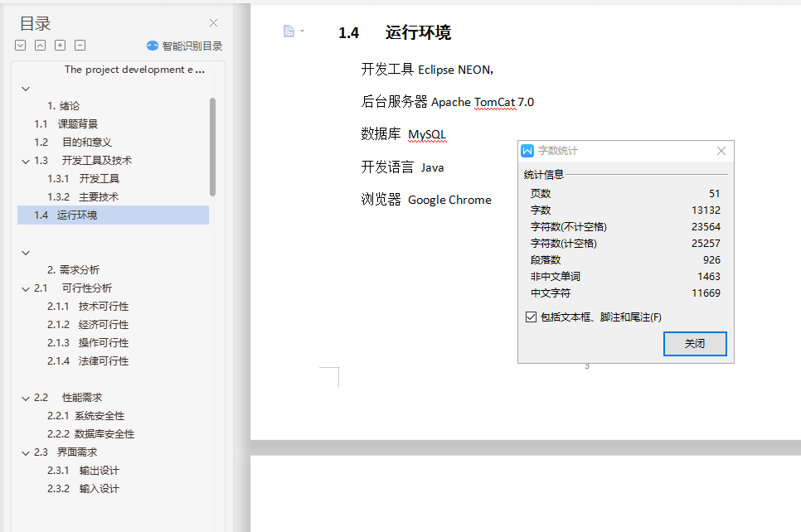Close the 字数统计 dialog with X
801x532 pixels.
click(721, 151)
